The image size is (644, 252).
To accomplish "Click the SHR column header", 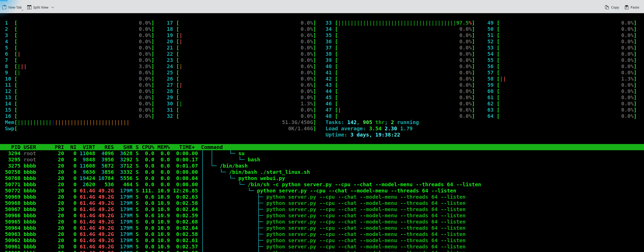I will point(128,147).
